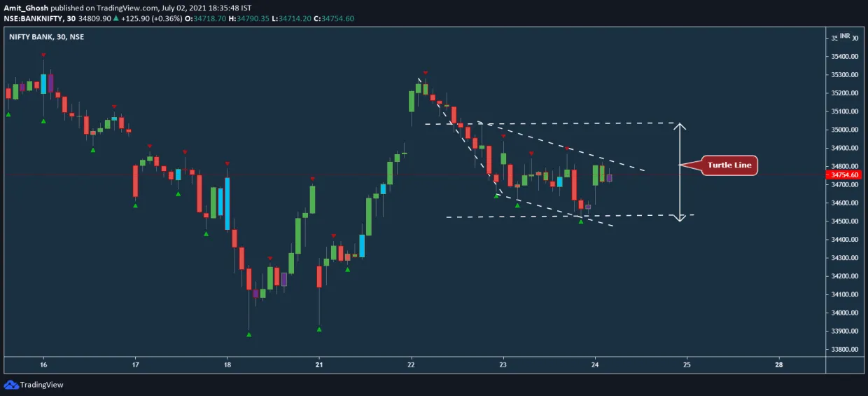Open the Amit_Ghosh author name link
This screenshot has width=868, height=396.
26,7
